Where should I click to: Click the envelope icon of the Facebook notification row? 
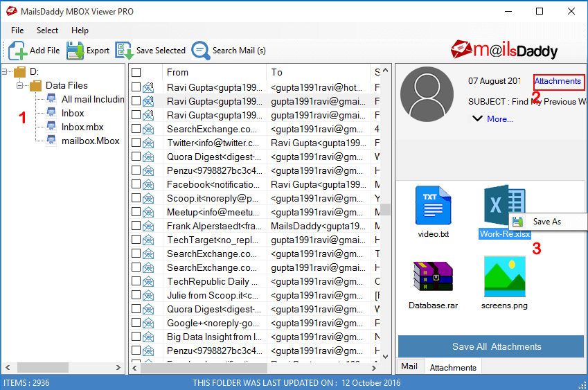tap(148, 185)
